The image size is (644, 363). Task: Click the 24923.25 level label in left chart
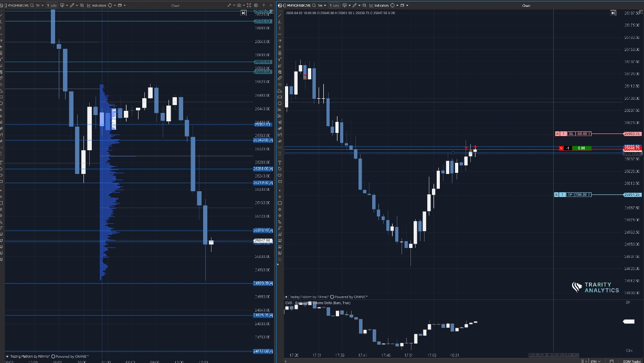263,283
